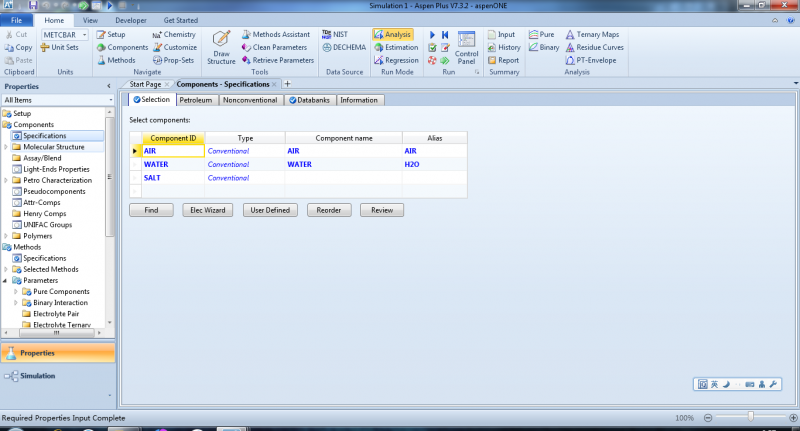The height and width of the screenshot is (431, 800).
Task: Collapse the Parameters tree node
Action: [x=6, y=281]
